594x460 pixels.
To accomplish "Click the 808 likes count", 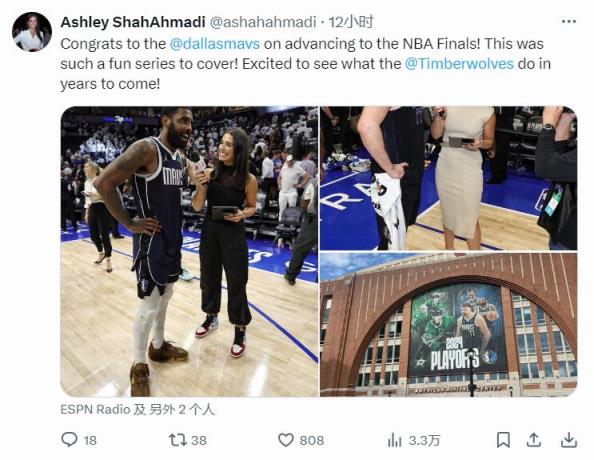I will [x=312, y=440].
